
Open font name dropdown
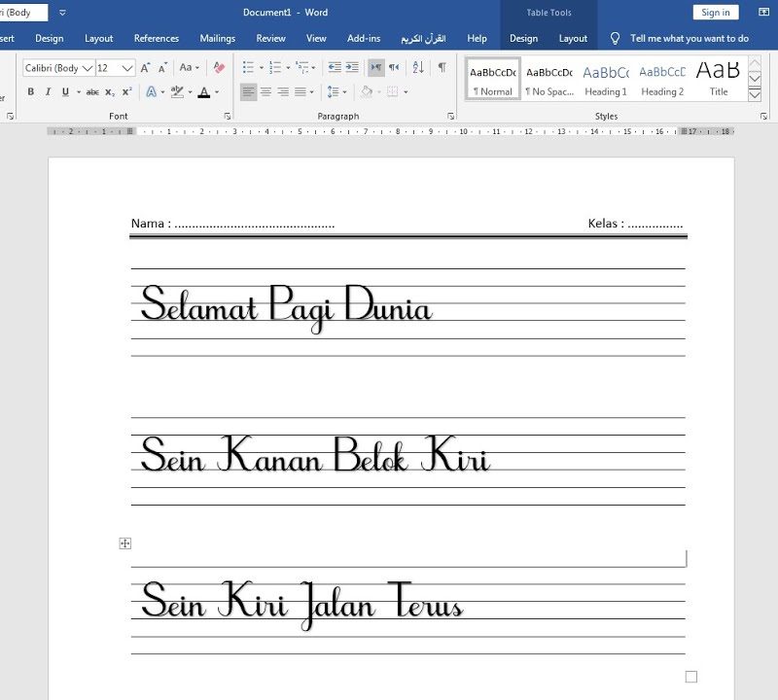88,68
